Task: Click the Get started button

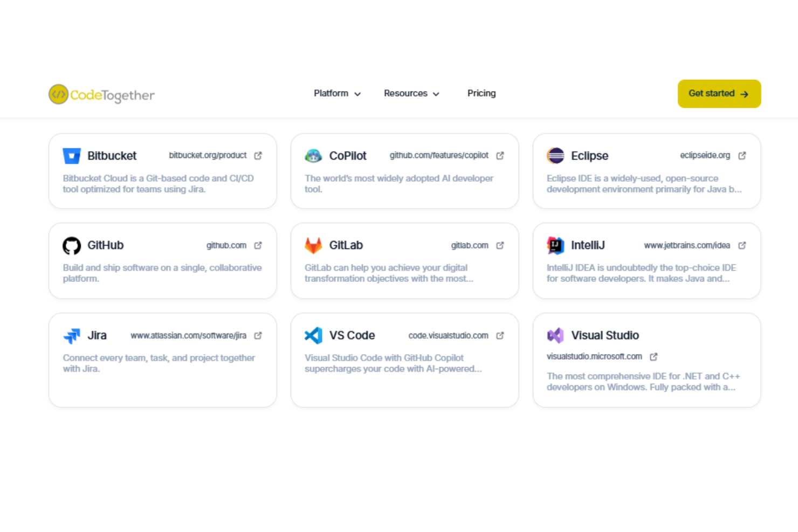Action: coord(719,93)
